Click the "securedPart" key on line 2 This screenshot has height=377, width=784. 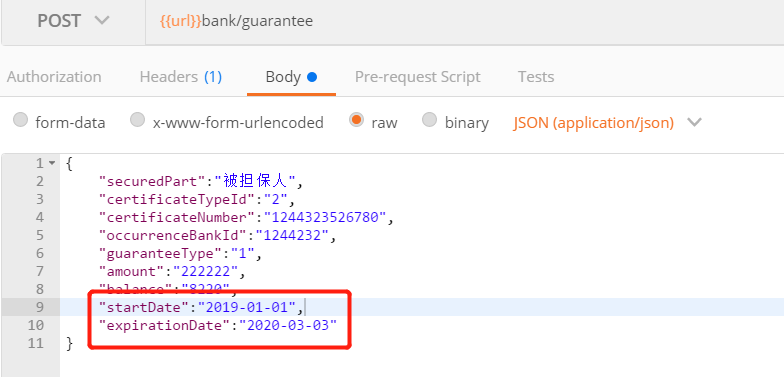(152, 182)
